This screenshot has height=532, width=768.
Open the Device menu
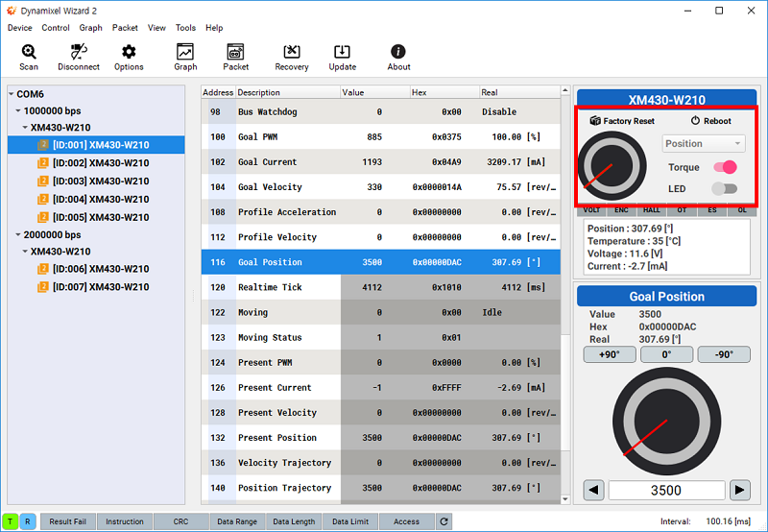click(x=19, y=28)
